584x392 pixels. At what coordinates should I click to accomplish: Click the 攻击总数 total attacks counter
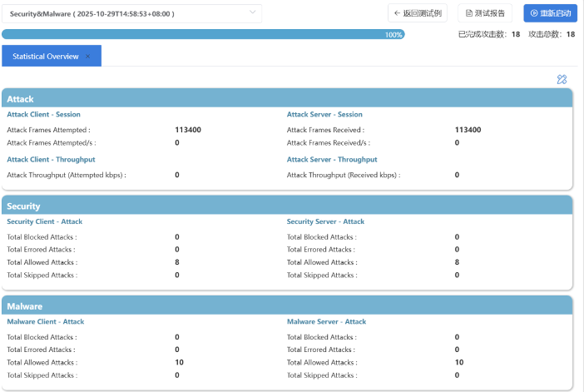click(552, 34)
